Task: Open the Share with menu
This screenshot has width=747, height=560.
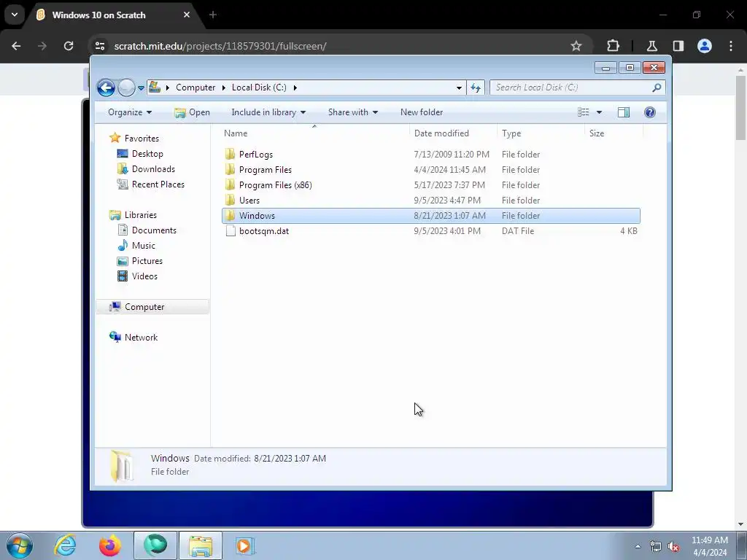Action: (352, 112)
